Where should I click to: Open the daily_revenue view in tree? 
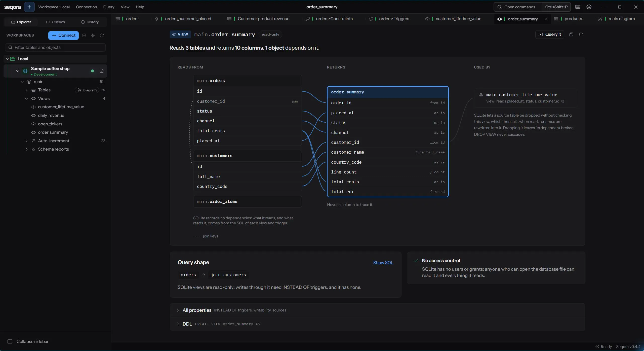click(x=51, y=115)
